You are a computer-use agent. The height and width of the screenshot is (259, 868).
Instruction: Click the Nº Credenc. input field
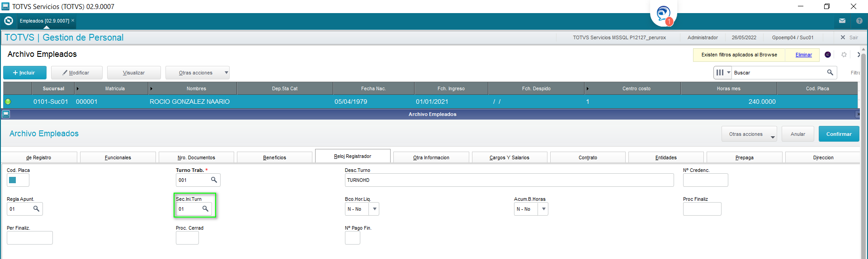click(705, 180)
